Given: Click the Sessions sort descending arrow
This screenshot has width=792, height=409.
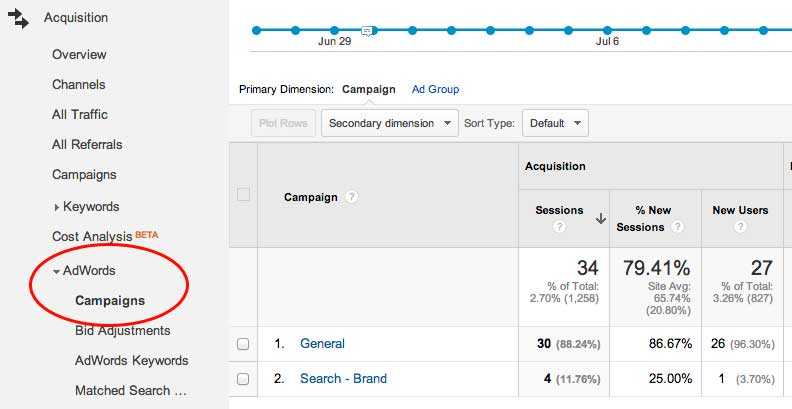Looking at the screenshot, I should coord(600,218).
